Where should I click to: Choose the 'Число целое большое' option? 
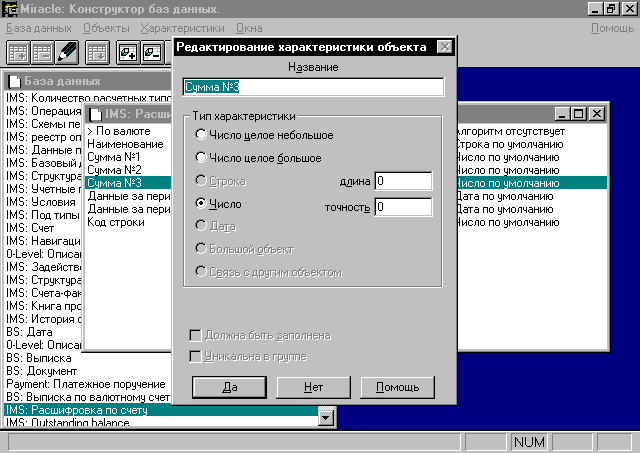coord(201,157)
